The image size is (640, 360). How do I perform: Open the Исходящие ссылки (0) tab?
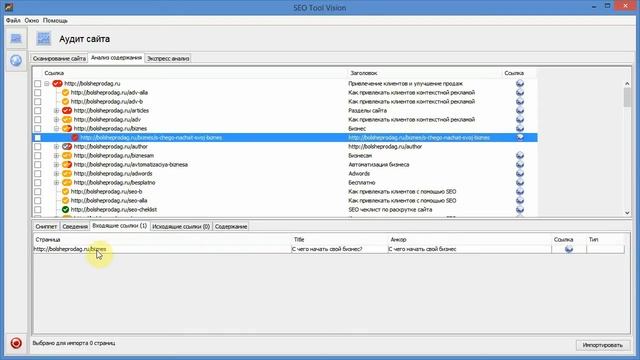181,227
